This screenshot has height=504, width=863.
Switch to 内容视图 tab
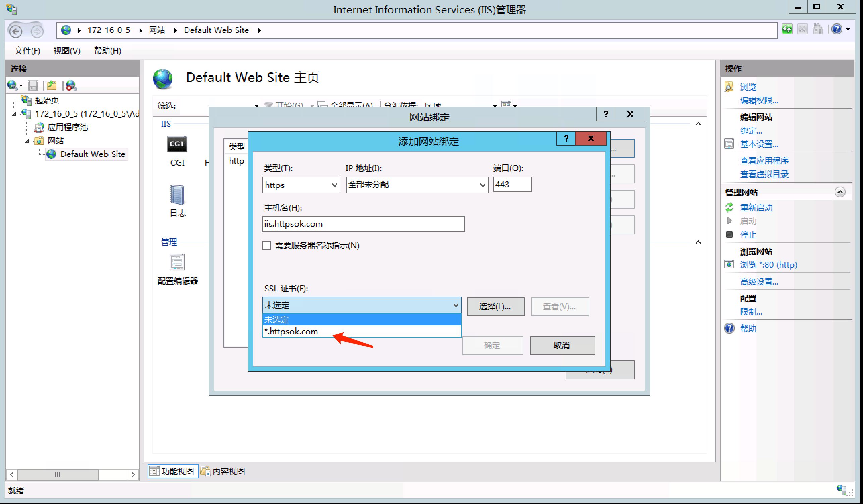[x=223, y=471]
